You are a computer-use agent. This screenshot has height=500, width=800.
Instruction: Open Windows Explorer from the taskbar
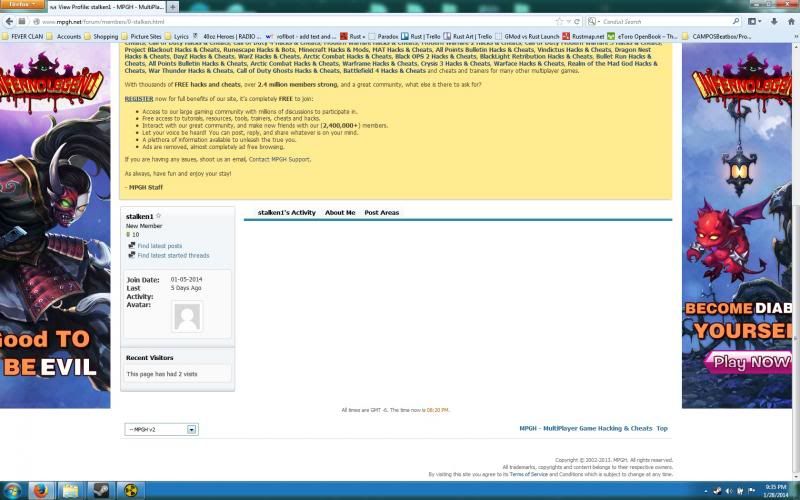(x=70, y=490)
